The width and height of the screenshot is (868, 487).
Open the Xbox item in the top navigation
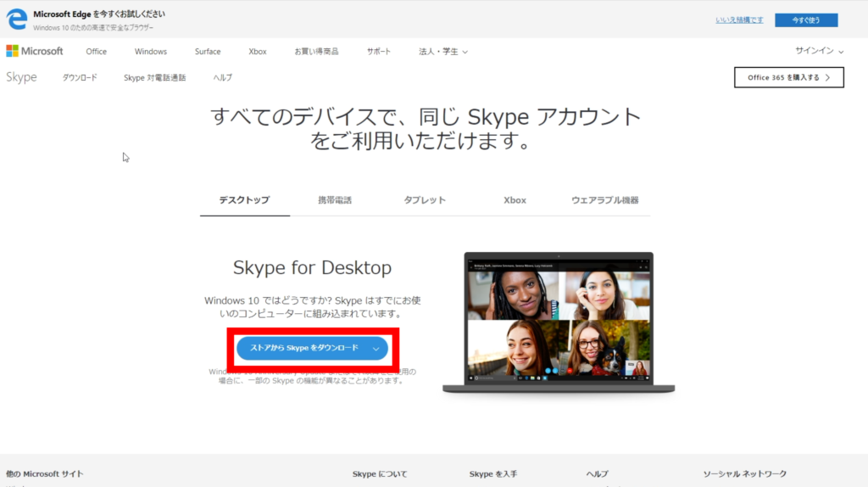coord(258,52)
